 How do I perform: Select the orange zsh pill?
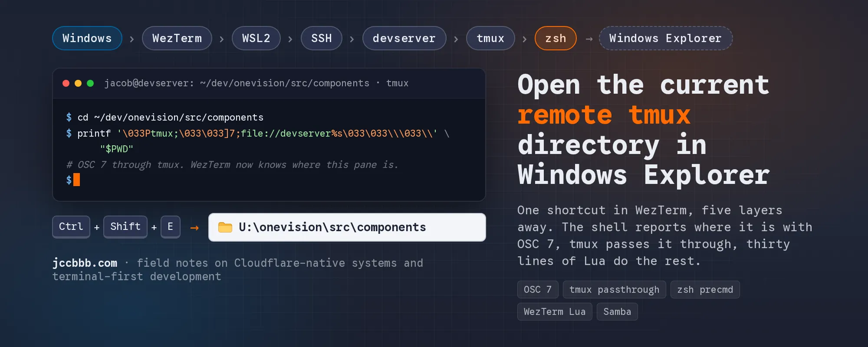tap(556, 38)
